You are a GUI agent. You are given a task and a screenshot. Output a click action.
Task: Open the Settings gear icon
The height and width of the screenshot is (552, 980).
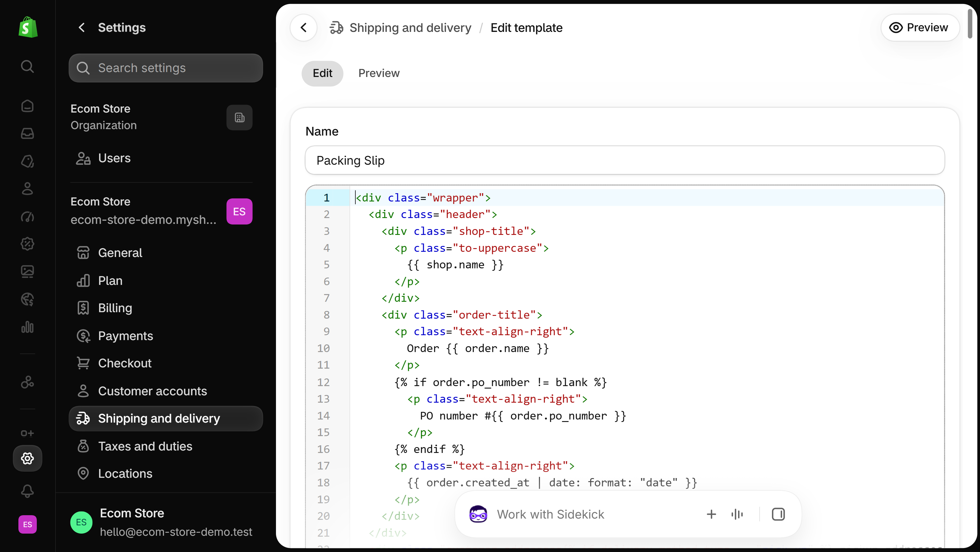click(x=27, y=458)
